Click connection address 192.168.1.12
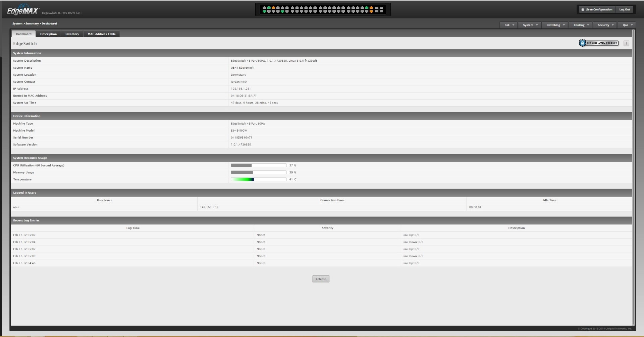The image size is (644, 337). pyautogui.click(x=209, y=207)
